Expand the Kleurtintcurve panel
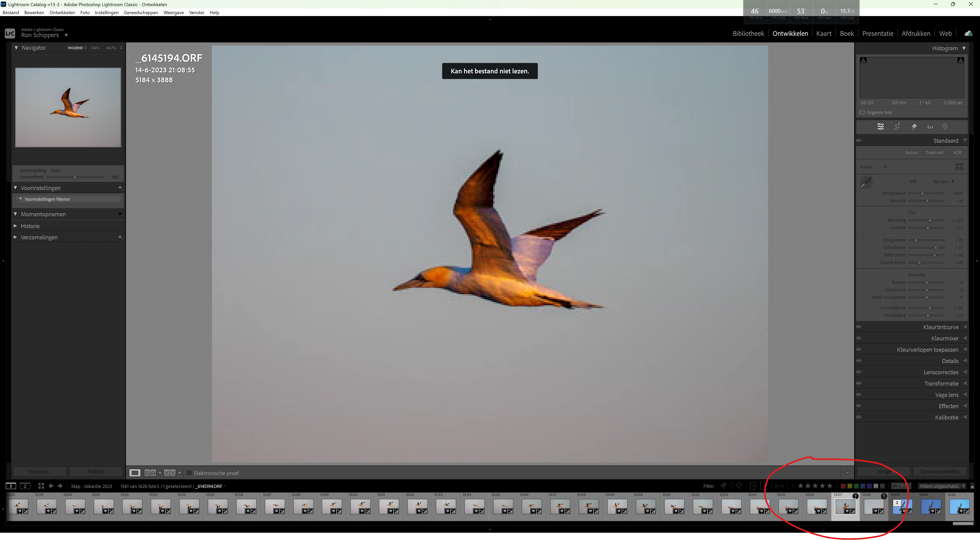 [x=940, y=327]
